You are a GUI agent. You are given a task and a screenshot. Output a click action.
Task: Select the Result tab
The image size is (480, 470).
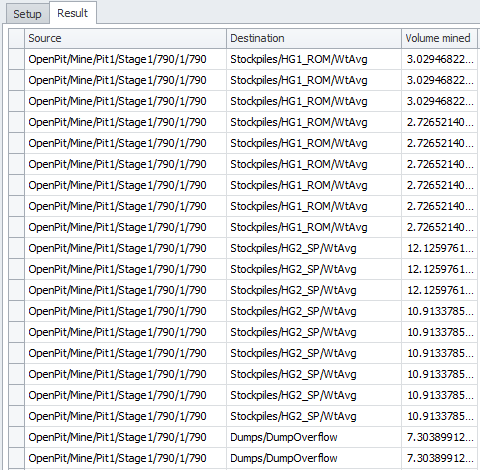73,13
